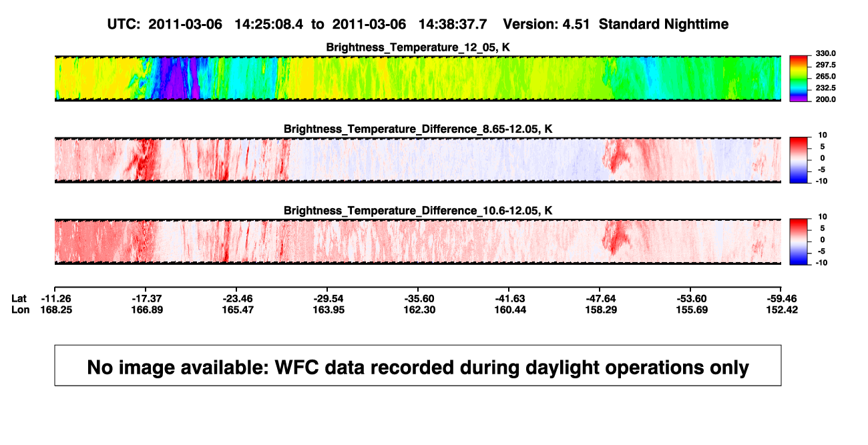Click the Brightness_Temperature_Difference_10.6-12.05 image strip
Screen dimensions: 868x445
click(418, 242)
